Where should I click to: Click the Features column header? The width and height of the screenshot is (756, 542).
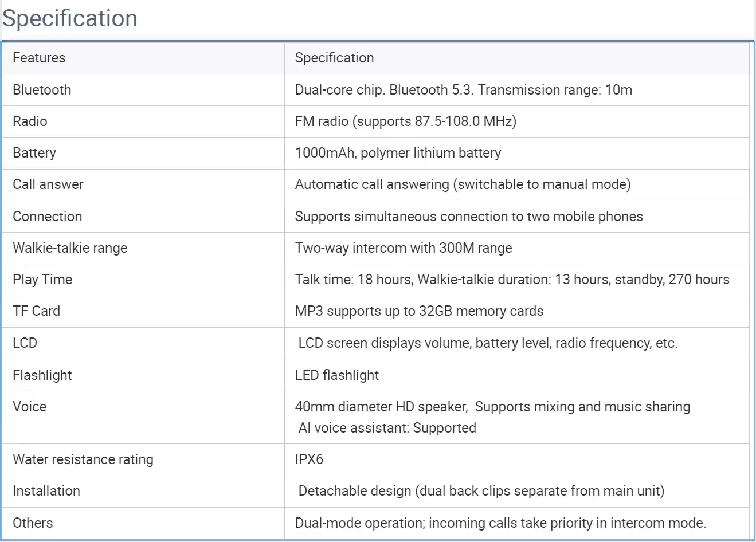click(x=39, y=58)
